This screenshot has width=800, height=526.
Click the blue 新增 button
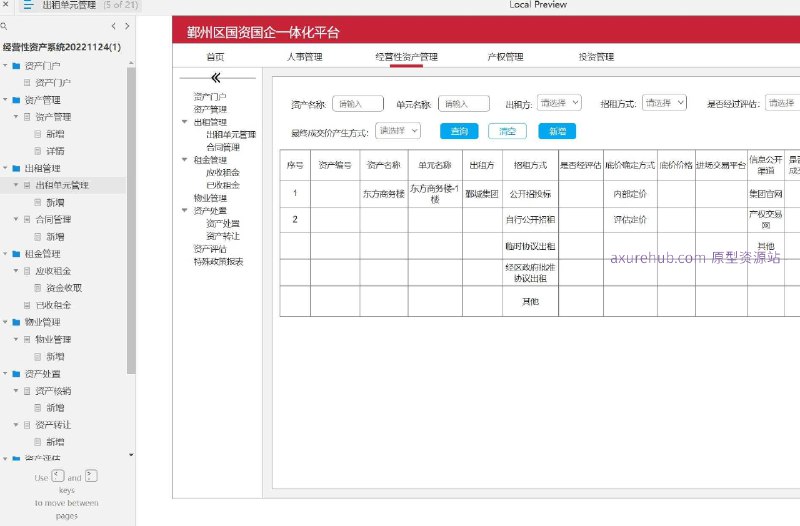pyautogui.click(x=557, y=131)
